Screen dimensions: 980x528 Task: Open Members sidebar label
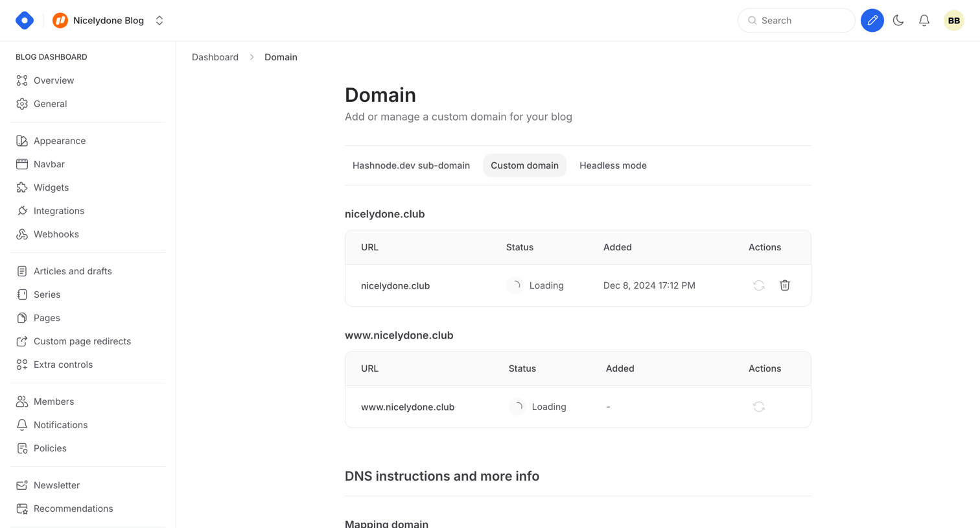coord(54,402)
